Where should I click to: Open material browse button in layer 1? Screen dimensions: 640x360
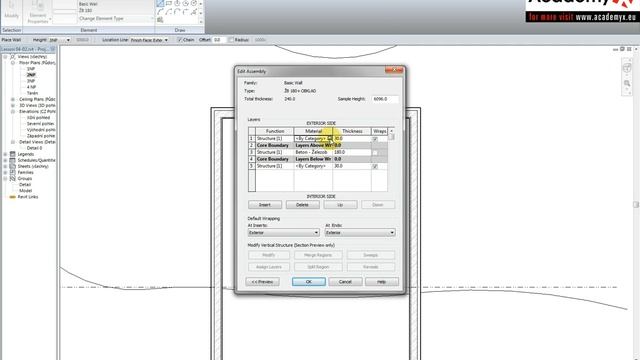pyautogui.click(x=330, y=139)
